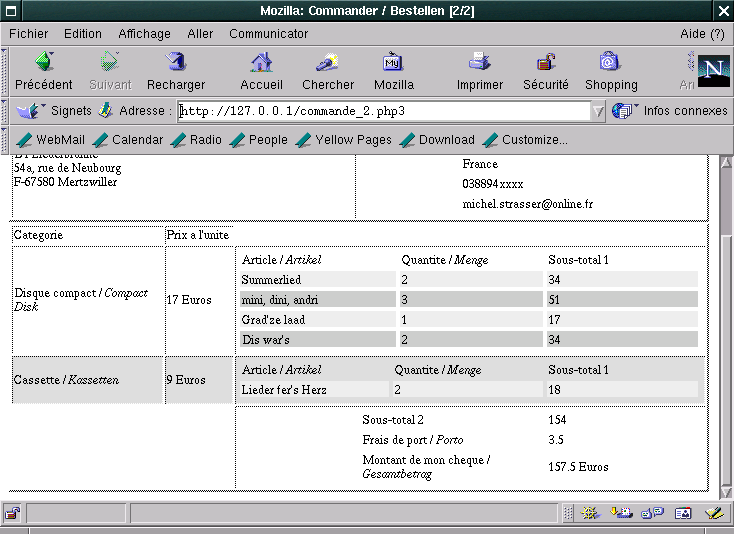Expand the address bar history dropdown

[x=598, y=111]
